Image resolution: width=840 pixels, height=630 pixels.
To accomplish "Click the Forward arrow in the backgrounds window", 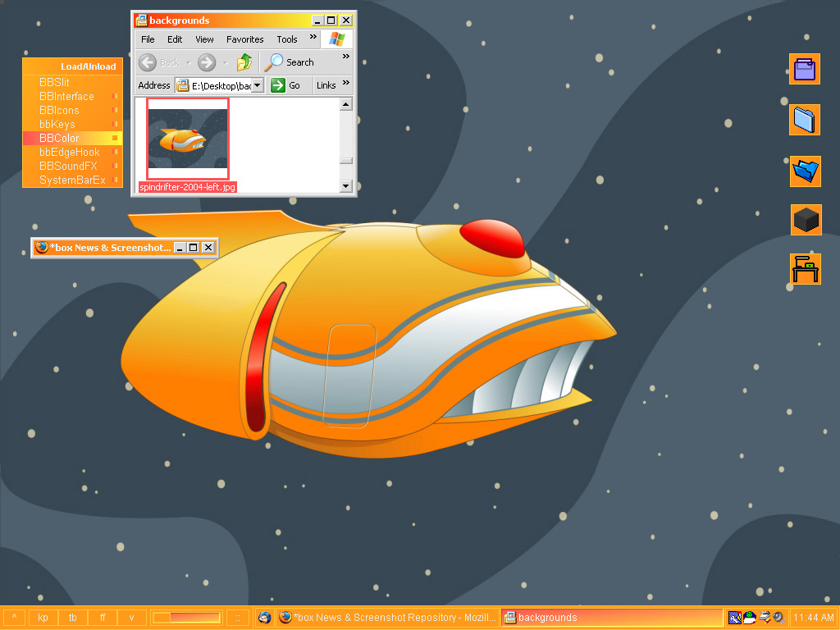I will [x=206, y=62].
